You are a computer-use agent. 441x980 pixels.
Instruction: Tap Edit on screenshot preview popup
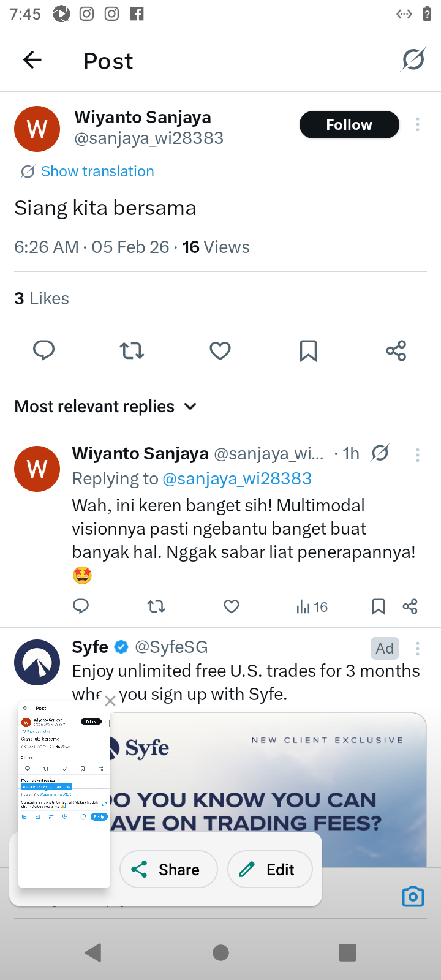pyautogui.click(x=270, y=869)
